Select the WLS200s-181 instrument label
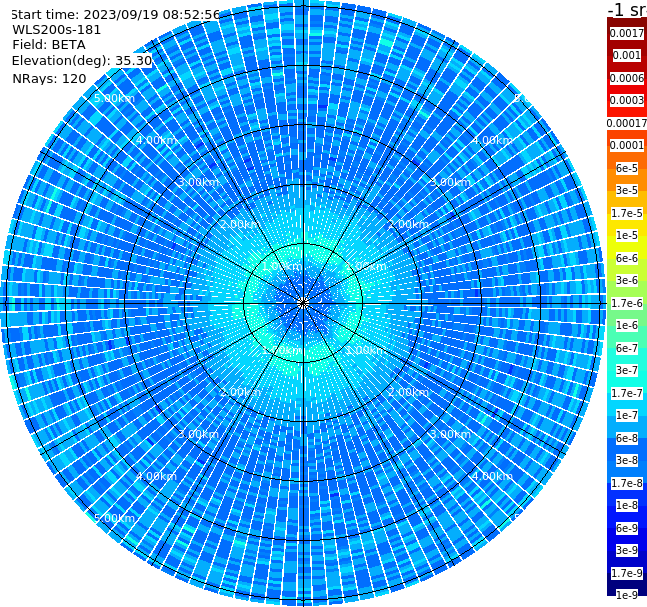 (x=57, y=30)
